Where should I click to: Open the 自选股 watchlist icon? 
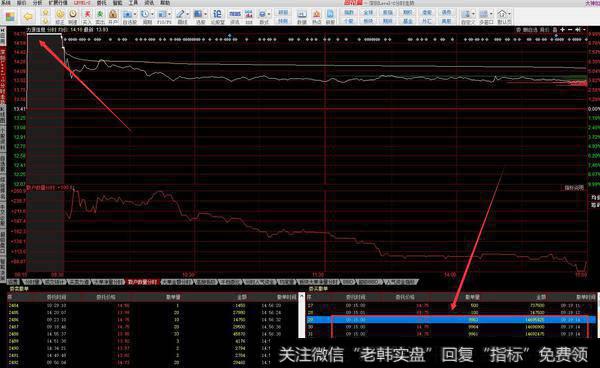click(127, 15)
